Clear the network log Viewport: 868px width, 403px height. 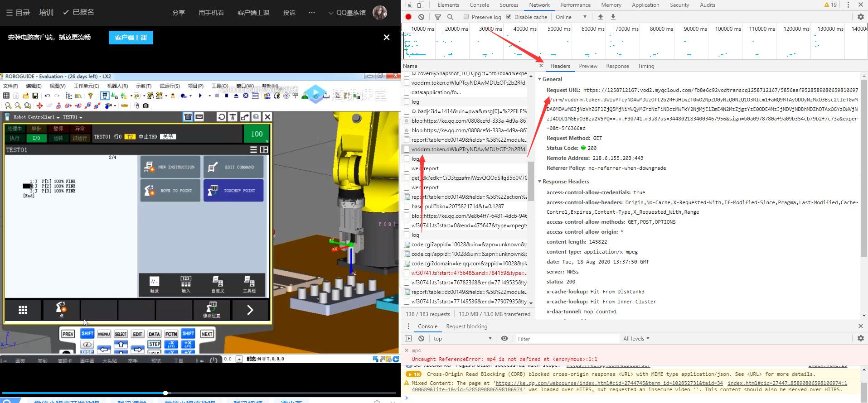click(x=421, y=17)
